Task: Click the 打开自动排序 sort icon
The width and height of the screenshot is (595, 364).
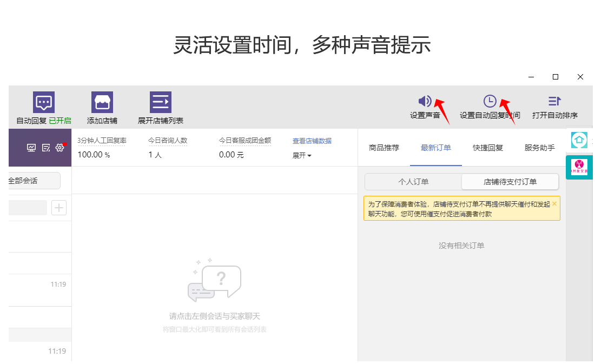Action: (554, 101)
